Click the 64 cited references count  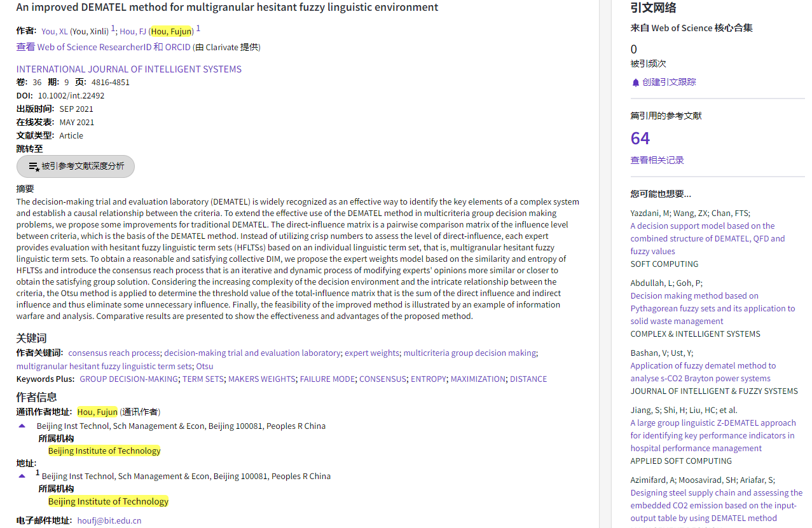(x=640, y=139)
